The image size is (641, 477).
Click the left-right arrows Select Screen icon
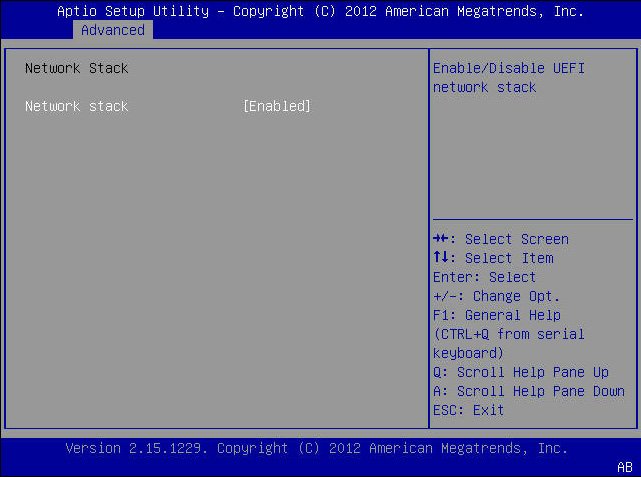pyautogui.click(x=440, y=238)
